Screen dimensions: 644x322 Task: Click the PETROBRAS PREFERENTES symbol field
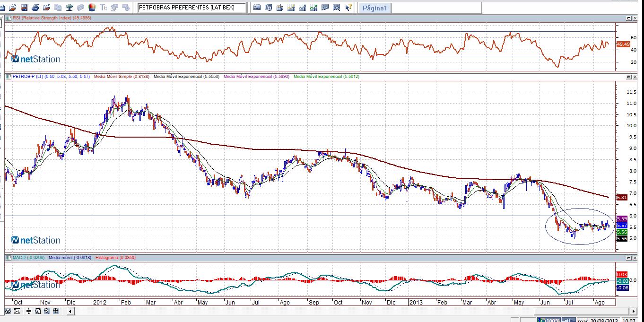(x=191, y=8)
